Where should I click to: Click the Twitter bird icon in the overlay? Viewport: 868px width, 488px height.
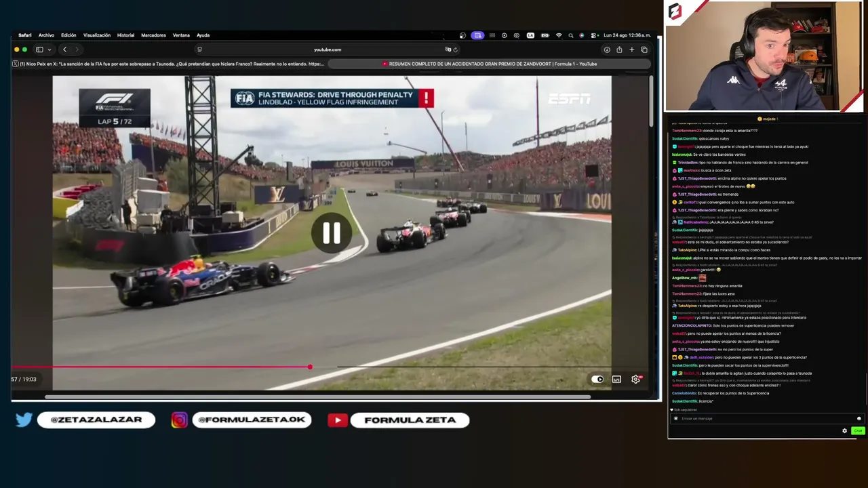pyautogui.click(x=24, y=420)
